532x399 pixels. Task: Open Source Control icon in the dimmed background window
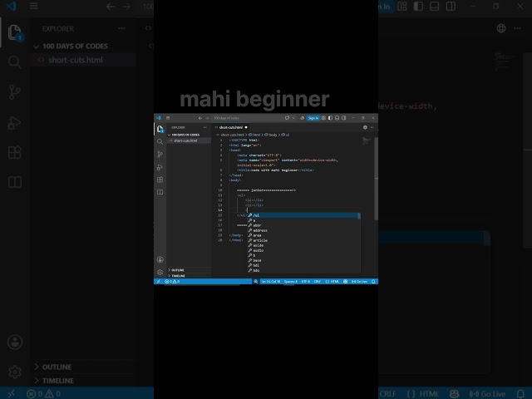[15, 92]
